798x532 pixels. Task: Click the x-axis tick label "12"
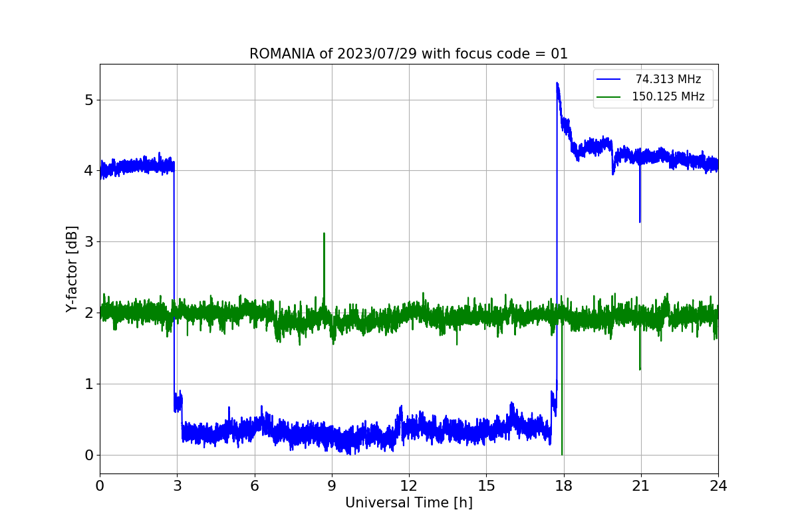coord(409,485)
